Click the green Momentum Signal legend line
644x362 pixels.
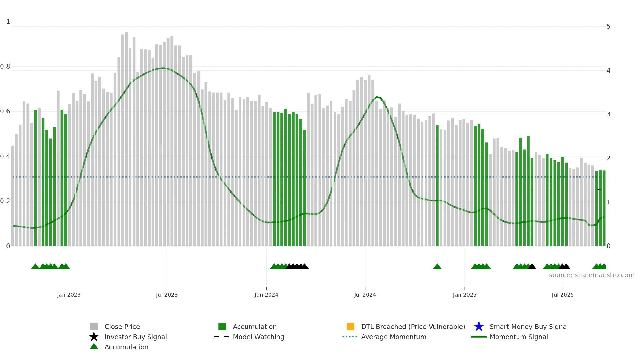479,337
